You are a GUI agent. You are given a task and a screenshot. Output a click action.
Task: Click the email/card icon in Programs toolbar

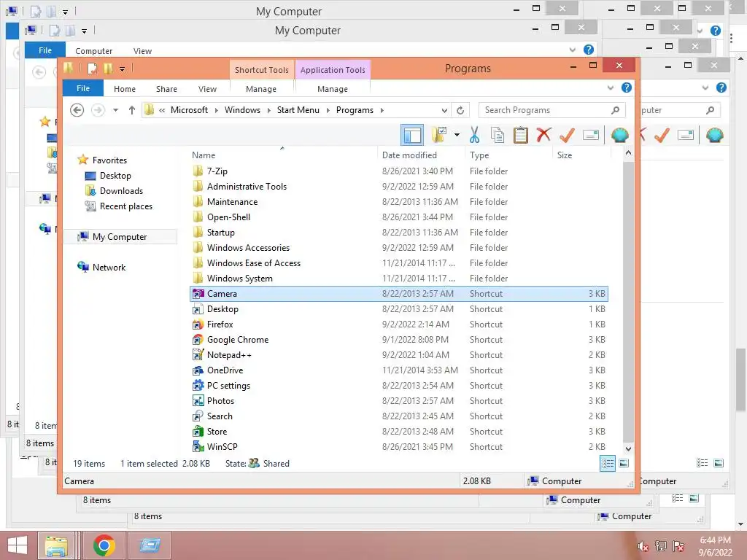(x=591, y=135)
